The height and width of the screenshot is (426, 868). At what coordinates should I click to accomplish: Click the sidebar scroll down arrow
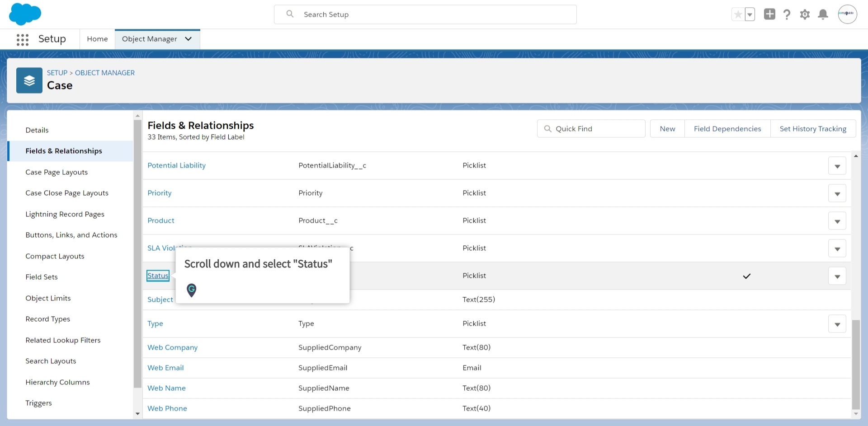[x=138, y=413]
